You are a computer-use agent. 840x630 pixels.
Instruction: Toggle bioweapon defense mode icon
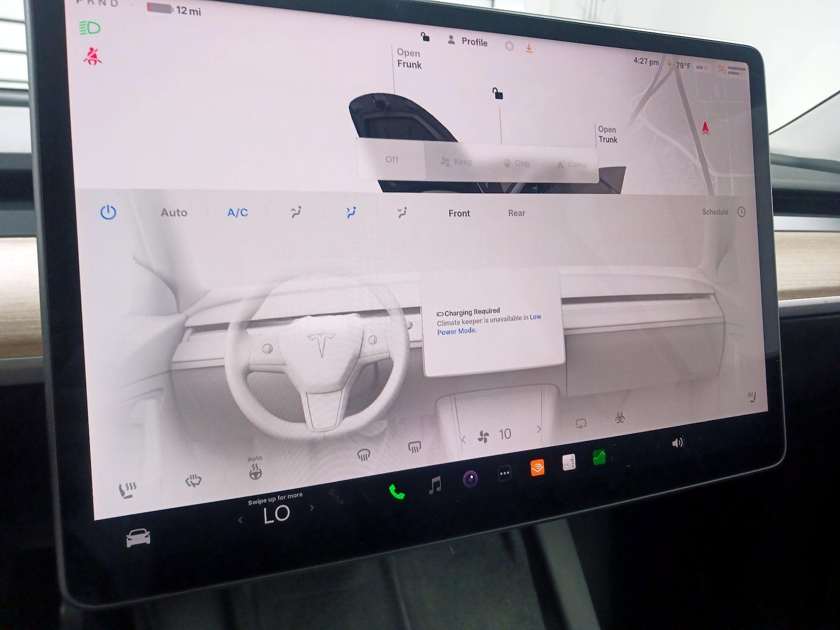pyautogui.click(x=620, y=417)
